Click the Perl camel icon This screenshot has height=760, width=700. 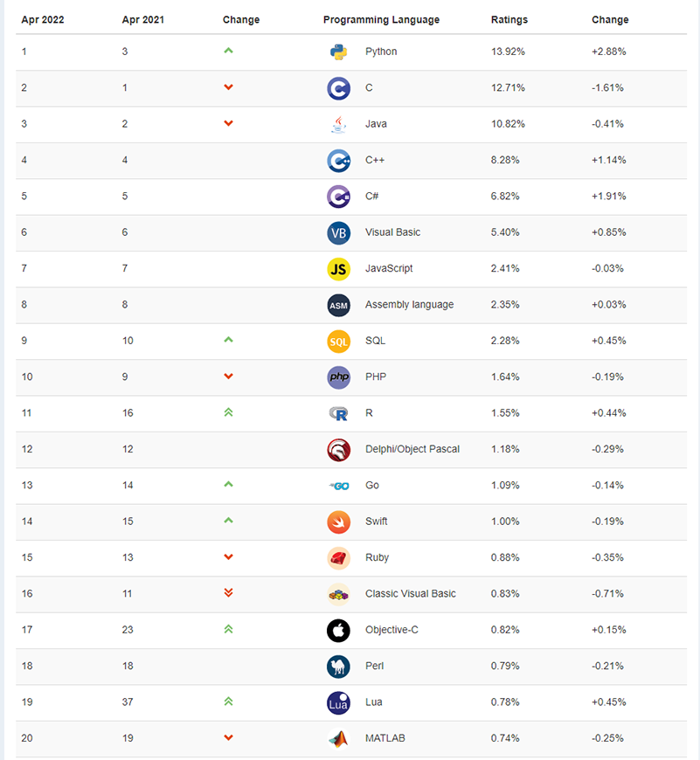(338, 667)
